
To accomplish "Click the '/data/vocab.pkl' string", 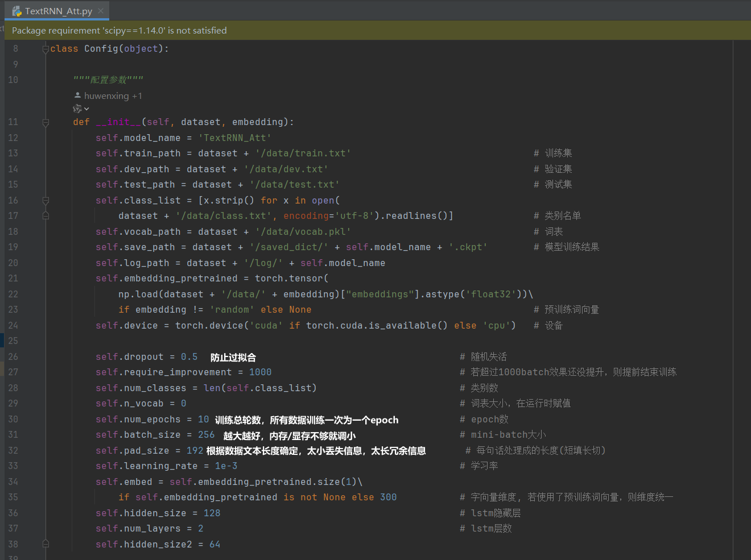I will point(303,232).
